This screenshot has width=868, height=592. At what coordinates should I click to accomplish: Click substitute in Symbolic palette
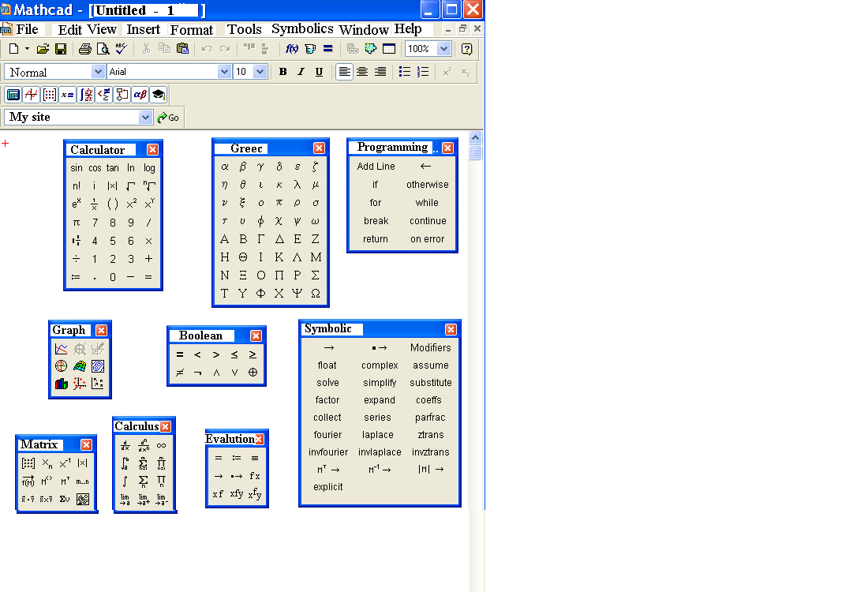(431, 383)
